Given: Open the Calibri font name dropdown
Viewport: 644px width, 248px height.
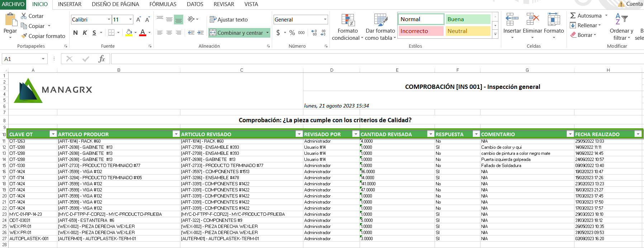Looking at the screenshot, I should pyautogui.click(x=109, y=20).
